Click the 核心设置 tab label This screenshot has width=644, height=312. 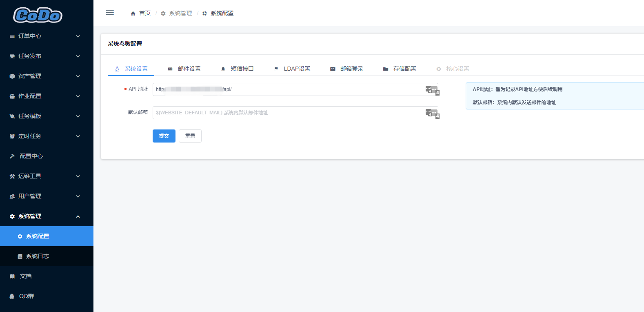tap(457, 69)
